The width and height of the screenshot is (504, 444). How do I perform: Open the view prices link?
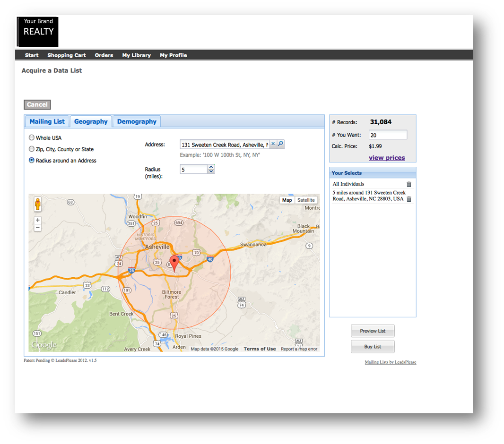tap(387, 158)
